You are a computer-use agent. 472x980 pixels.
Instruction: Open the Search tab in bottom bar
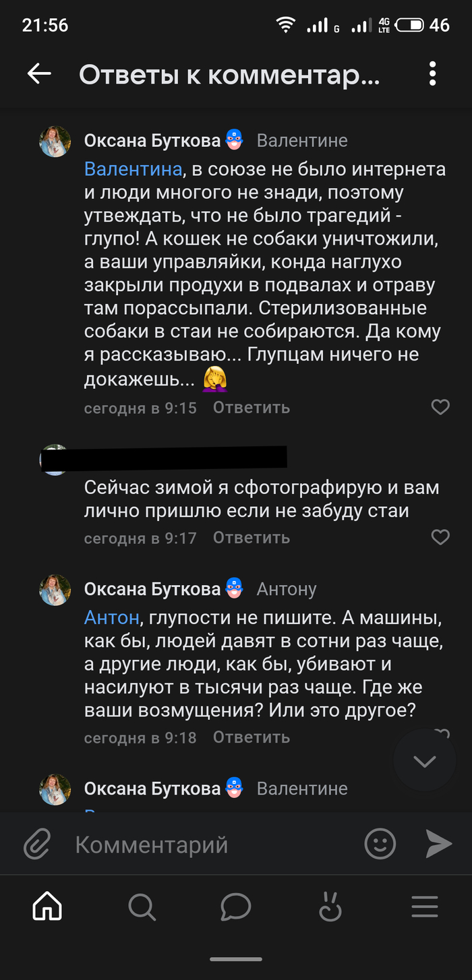point(142,907)
